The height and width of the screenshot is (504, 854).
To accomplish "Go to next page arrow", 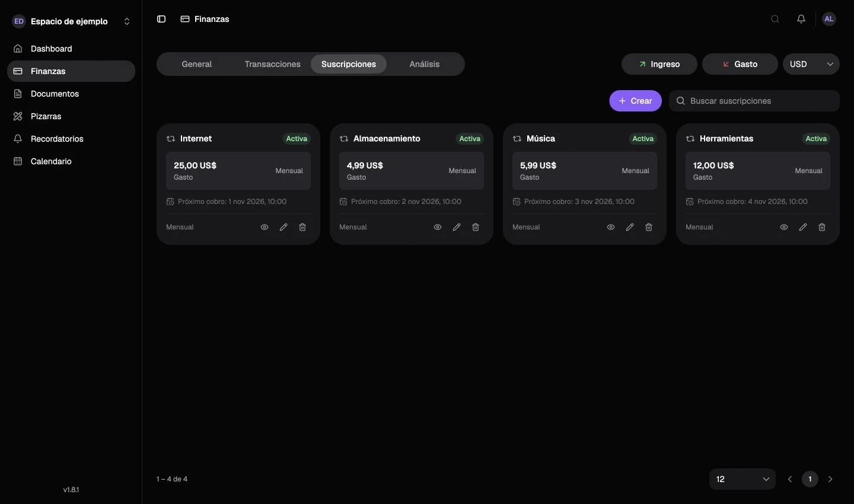I will click(x=830, y=479).
